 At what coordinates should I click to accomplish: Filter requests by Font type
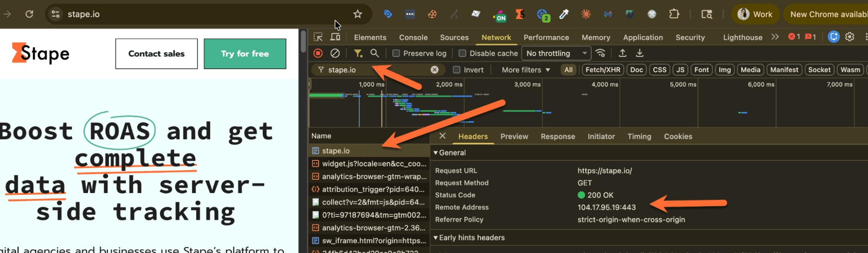701,70
